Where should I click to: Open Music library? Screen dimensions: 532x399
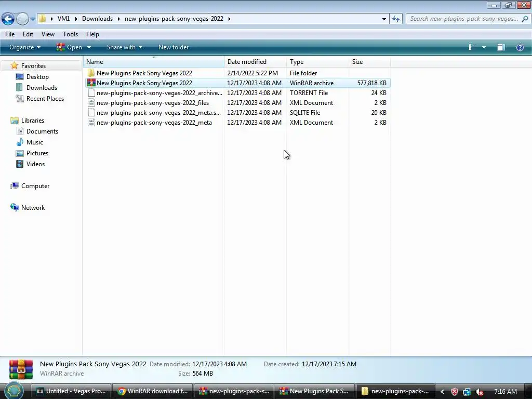coord(35,142)
